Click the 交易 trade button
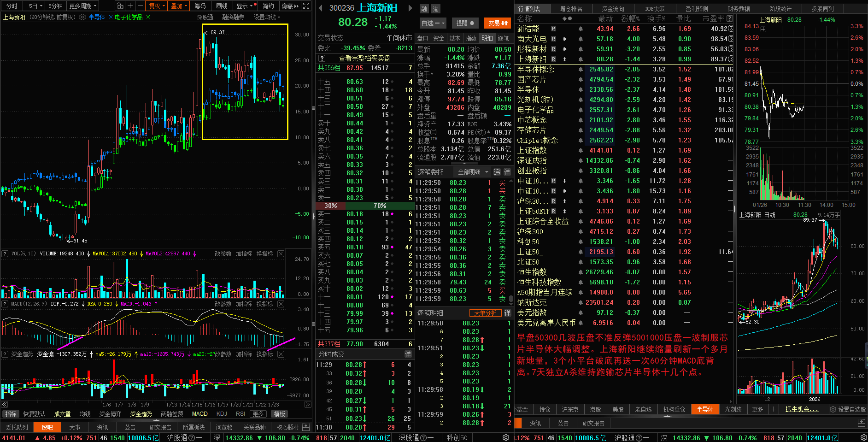 [498, 23]
